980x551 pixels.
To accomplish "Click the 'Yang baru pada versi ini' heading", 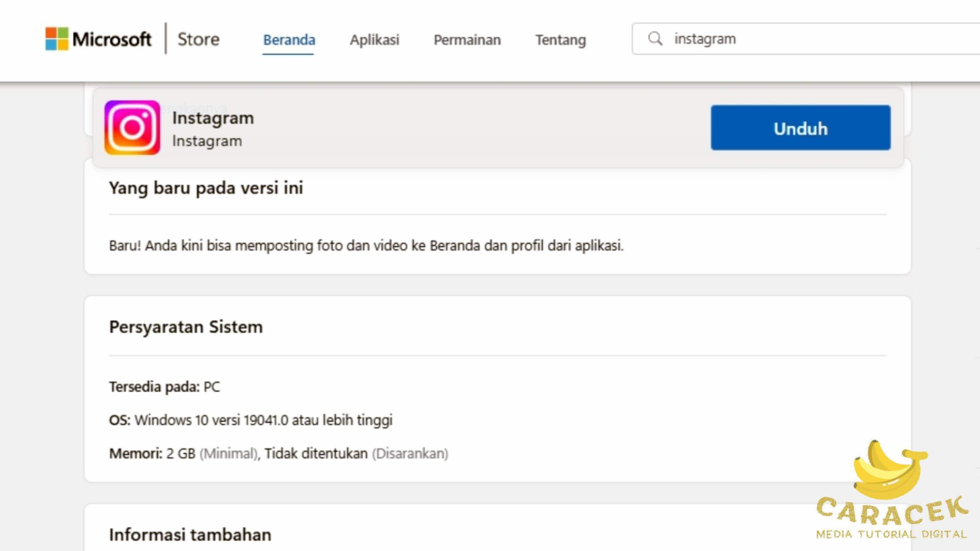I will 206,188.
